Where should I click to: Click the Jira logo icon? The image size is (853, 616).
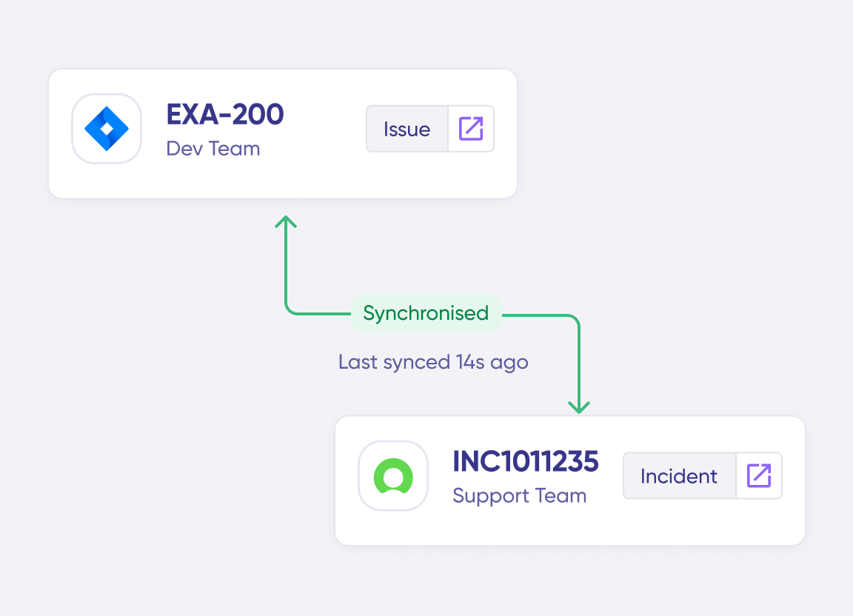pyautogui.click(x=107, y=129)
